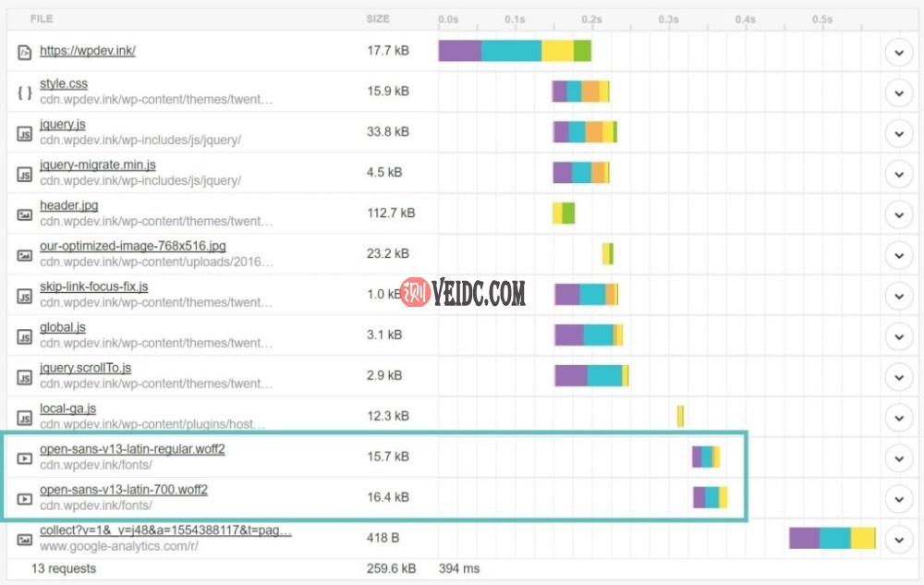Click the JS icon beside jquery.scrollTo.js
Image resolution: width=924 pixels, height=585 pixels.
[x=24, y=378]
